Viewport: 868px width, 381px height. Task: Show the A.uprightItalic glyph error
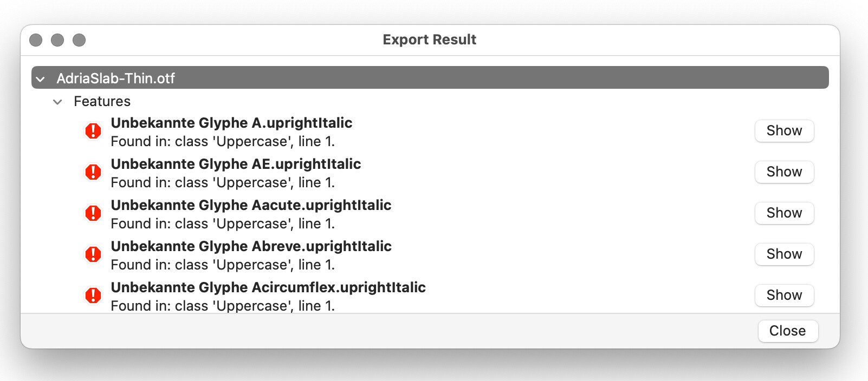[784, 131]
